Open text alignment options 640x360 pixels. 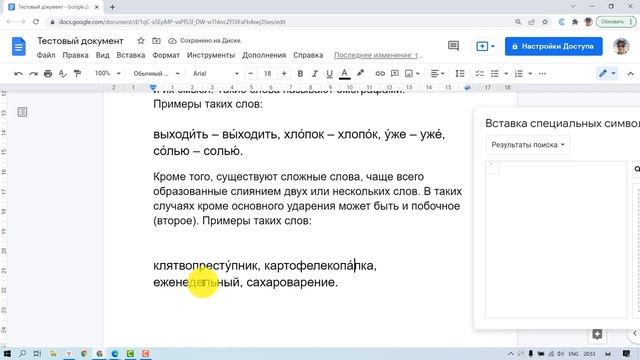(437, 73)
